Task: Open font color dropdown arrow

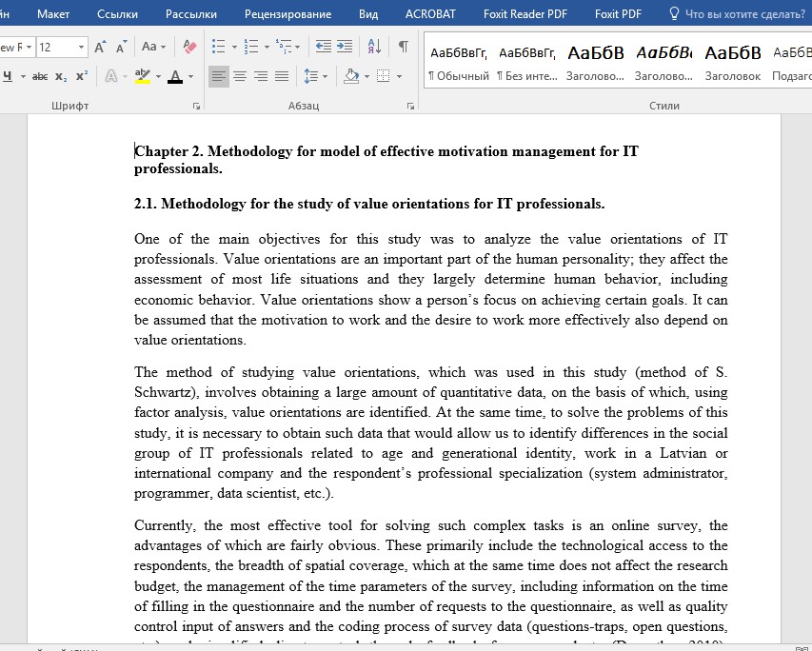Action: pos(190,77)
